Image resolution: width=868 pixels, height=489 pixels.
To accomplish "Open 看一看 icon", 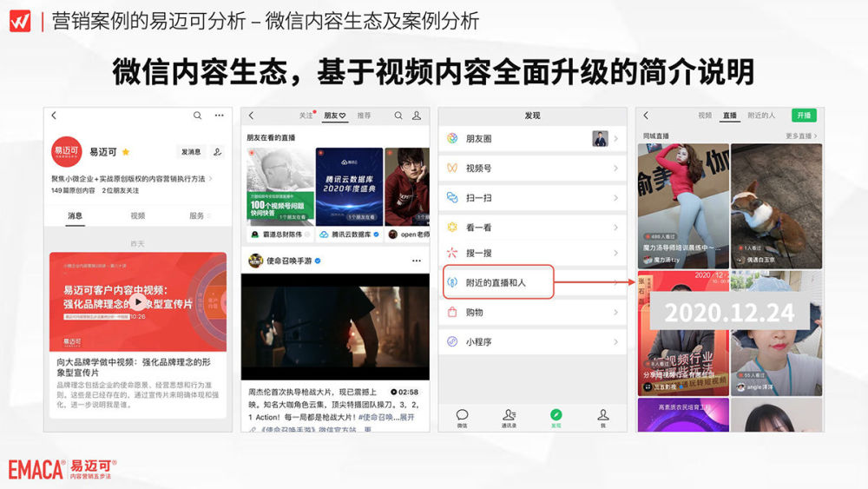I will click(452, 227).
